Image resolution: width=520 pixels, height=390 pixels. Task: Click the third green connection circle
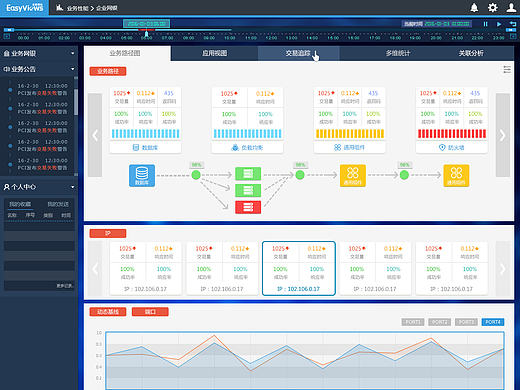tap(404, 175)
